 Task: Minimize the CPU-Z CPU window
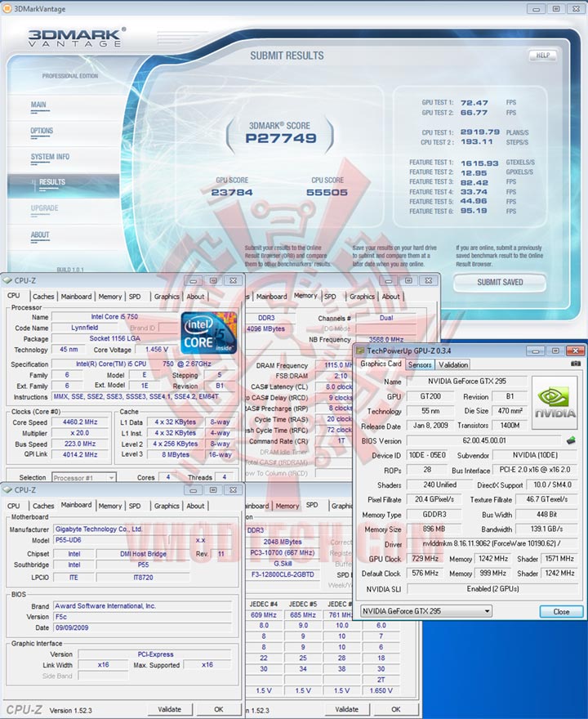[x=194, y=280]
